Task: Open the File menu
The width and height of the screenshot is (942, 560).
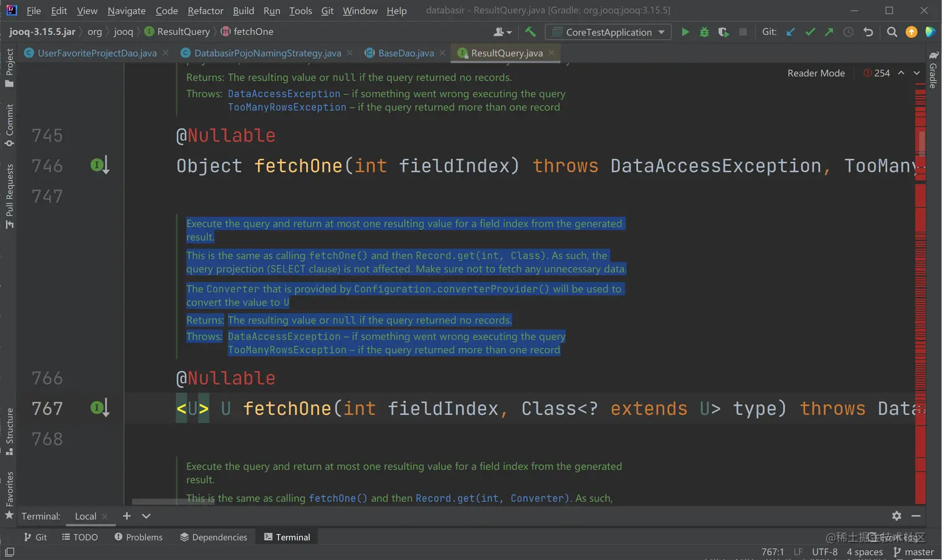Action: click(34, 11)
